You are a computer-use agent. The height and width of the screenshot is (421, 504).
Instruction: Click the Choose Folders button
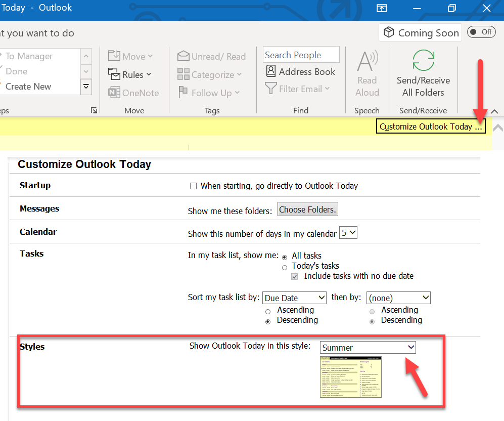(308, 209)
